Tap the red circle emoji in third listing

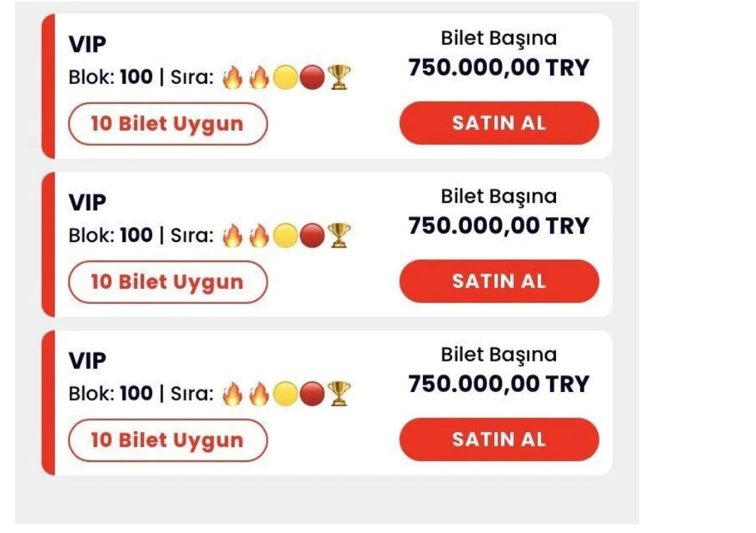pos(313,394)
